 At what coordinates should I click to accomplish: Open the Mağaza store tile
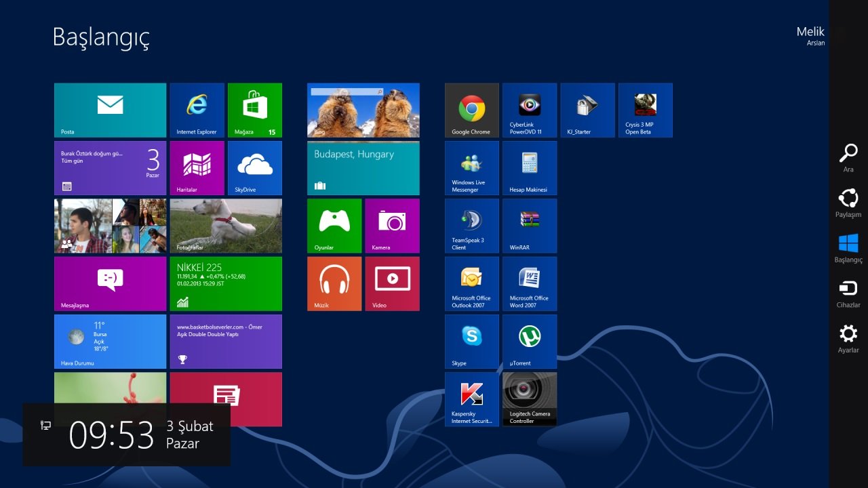tap(255, 110)
